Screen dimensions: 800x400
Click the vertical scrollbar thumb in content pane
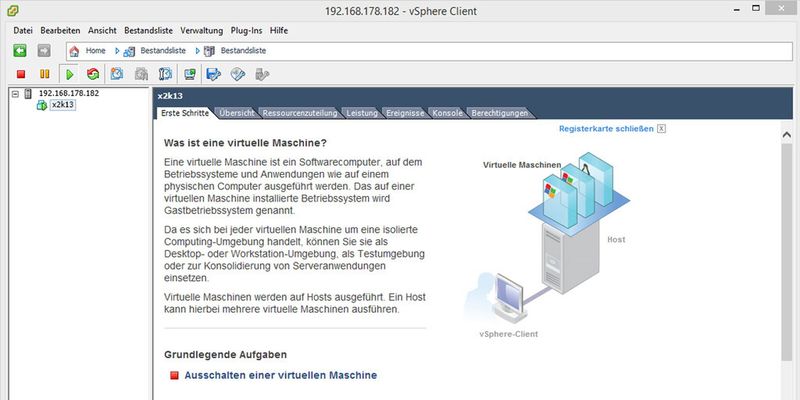point(786,252)
